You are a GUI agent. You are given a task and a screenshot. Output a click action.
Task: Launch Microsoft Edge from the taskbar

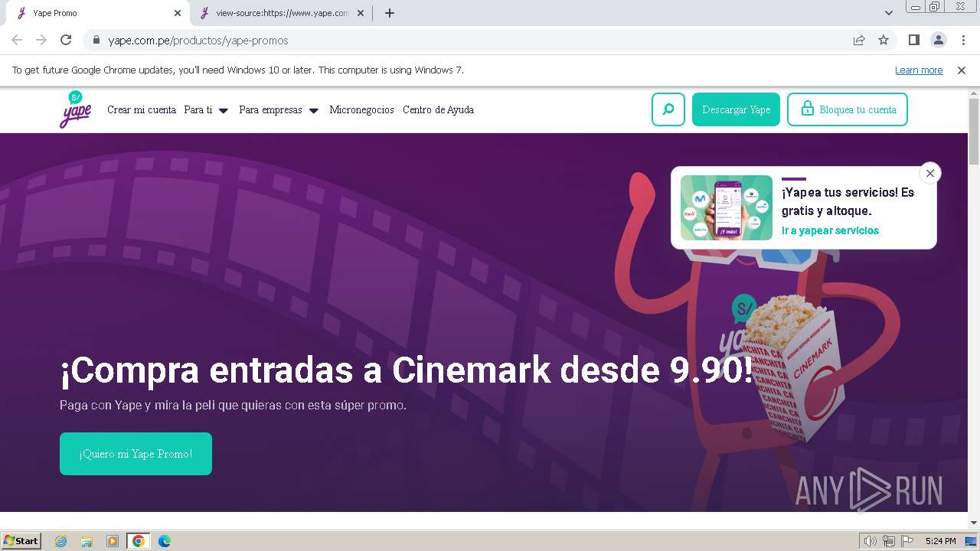[x=164, y=541]
